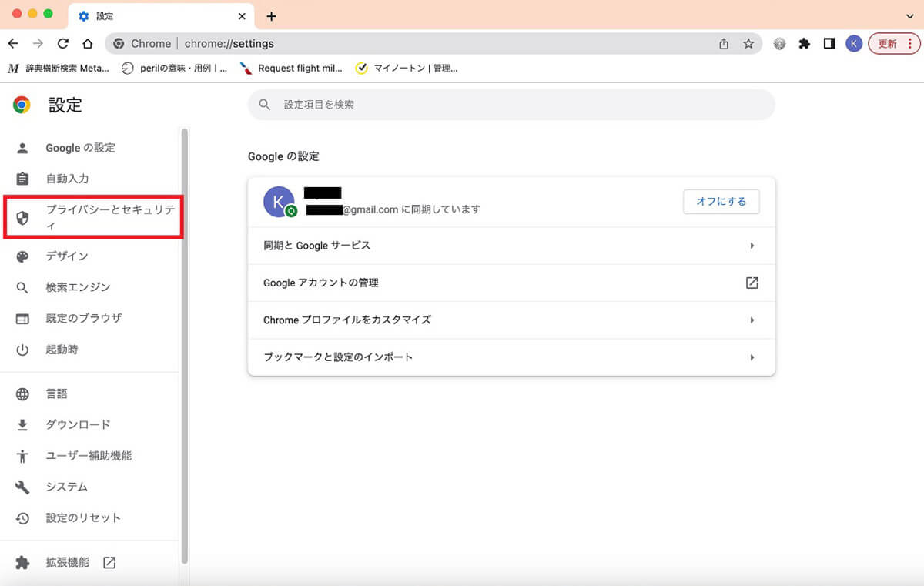The image size is (924, 586).
Task: Bookmark this page with the star icon
Action: tap(748, 44)
